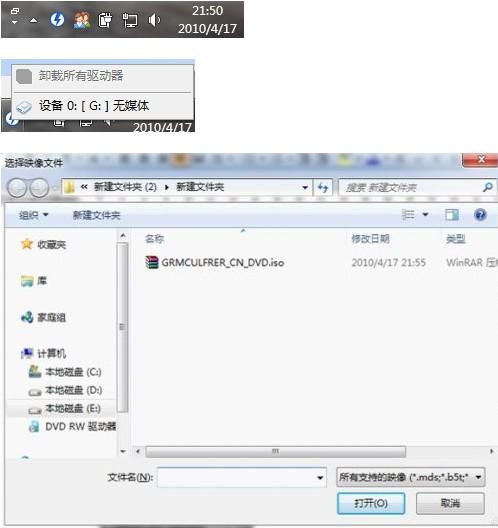Click the navigation pane vertical scrollbar thumb

click(123, 327)
